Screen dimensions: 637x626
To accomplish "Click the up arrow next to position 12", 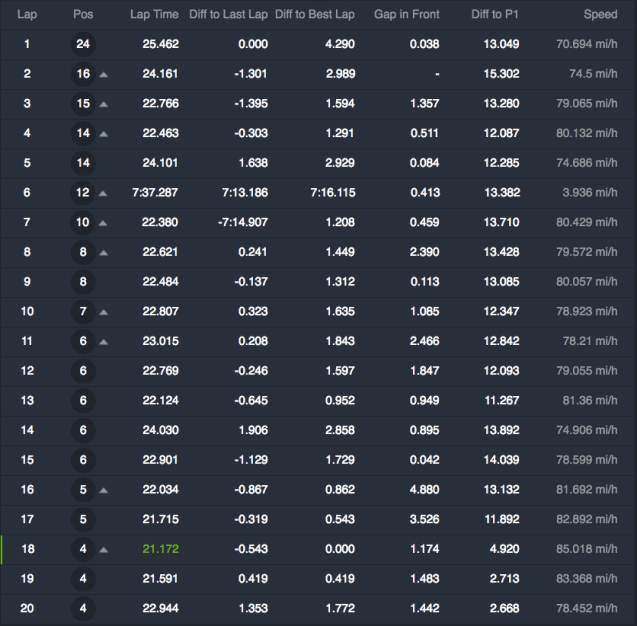I will (104, 194).
